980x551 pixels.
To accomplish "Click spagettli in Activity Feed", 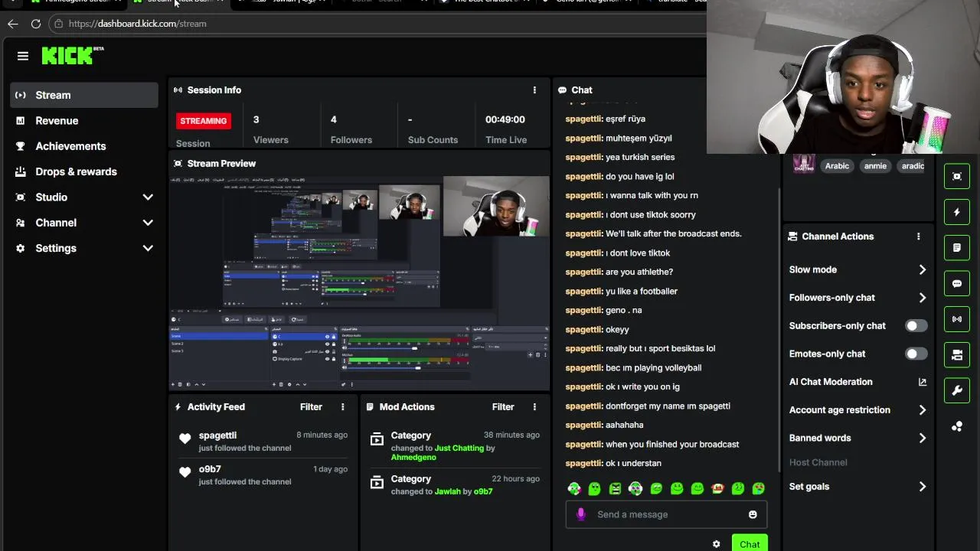I will pos(217,435).
